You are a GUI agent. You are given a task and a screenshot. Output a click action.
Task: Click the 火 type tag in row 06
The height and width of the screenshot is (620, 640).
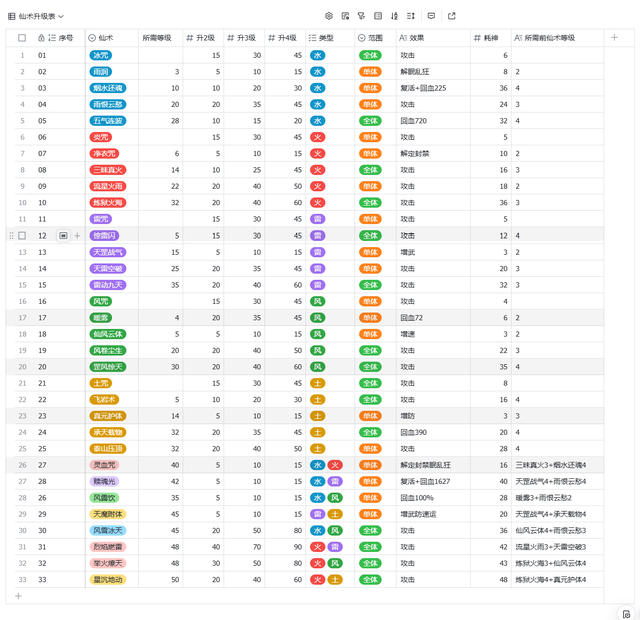point(318,137)
